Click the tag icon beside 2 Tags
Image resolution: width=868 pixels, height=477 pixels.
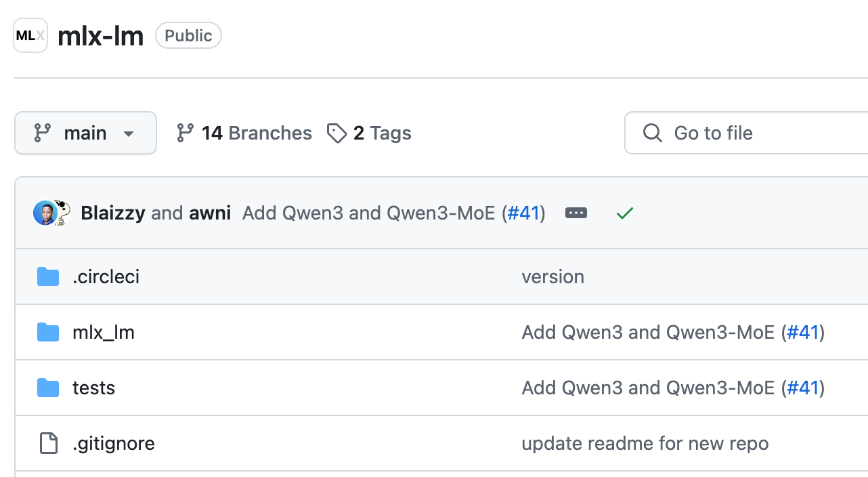click(337, 133)
